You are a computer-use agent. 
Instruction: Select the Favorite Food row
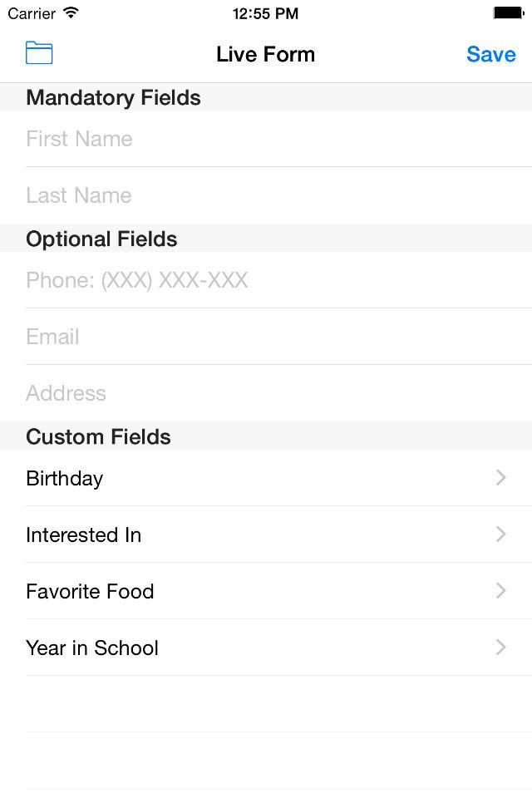pos(249,591)
